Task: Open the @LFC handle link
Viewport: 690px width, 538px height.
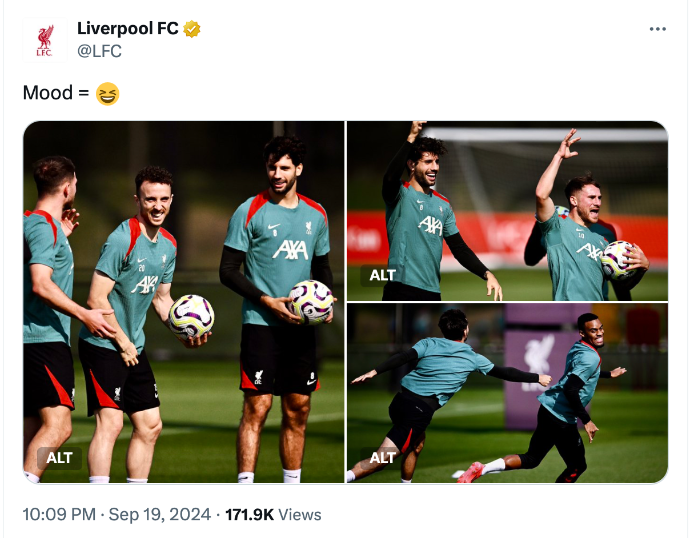Action: 99,51
